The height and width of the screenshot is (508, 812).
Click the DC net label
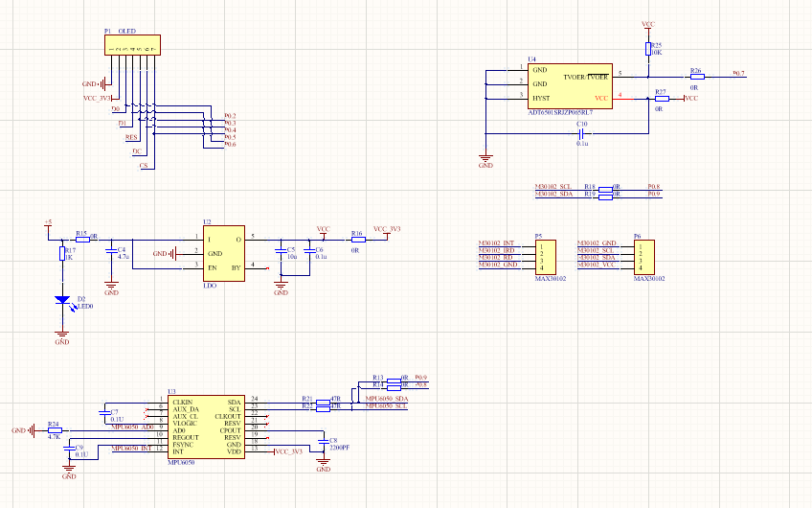point(137,151)
